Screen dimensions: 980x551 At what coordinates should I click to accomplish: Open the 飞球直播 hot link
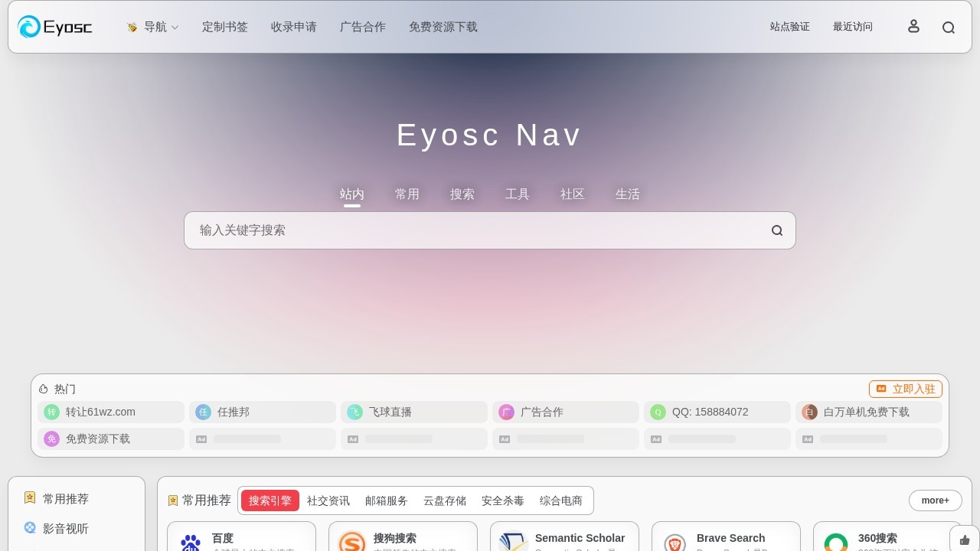tap(414, 412)
